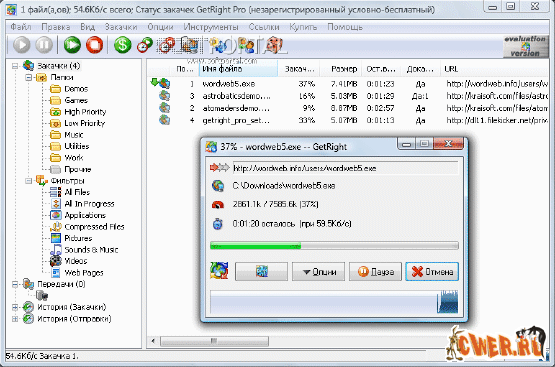Collapse the Фильтры tree node
Viewport: 555px width, 367px height.
click(29, 181)
